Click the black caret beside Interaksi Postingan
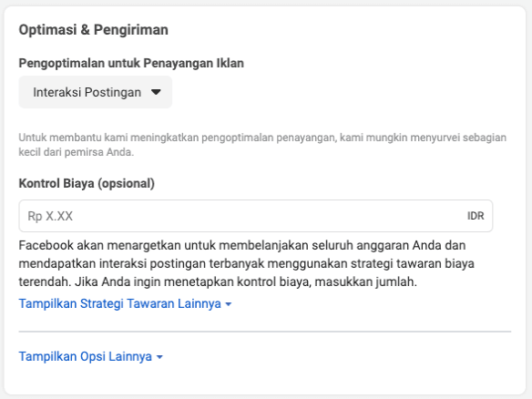Viewport: 532px width, 399px height. pyautogui.click(x=156, y=92)
